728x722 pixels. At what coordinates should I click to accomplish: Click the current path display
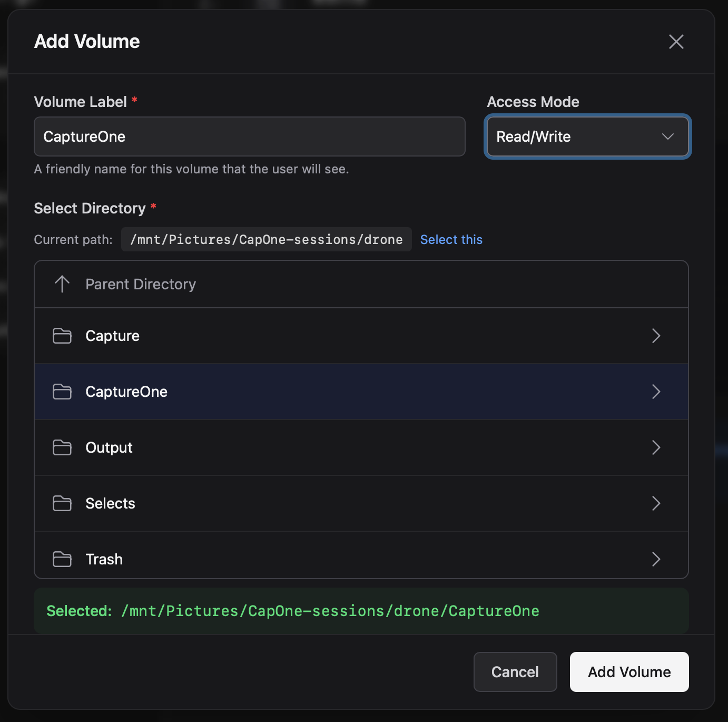tap(266, 239)
